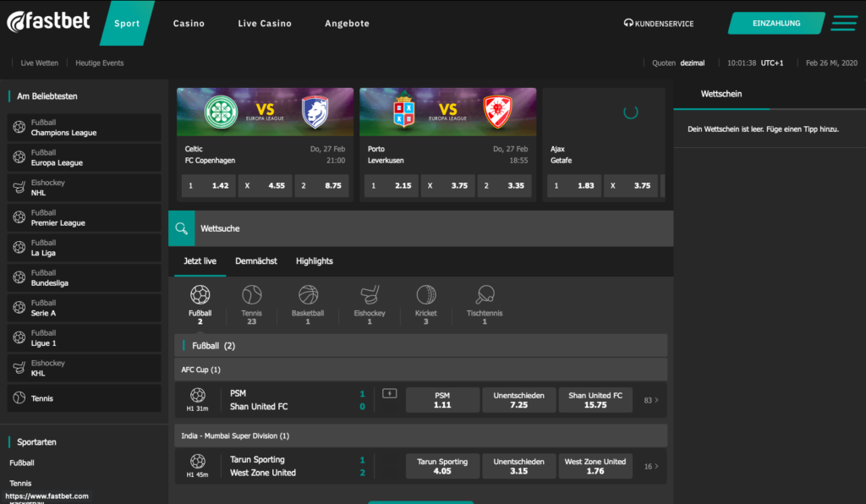Click the Celtic club crest
The image size is (866, 504).
[x=221, y=112]
